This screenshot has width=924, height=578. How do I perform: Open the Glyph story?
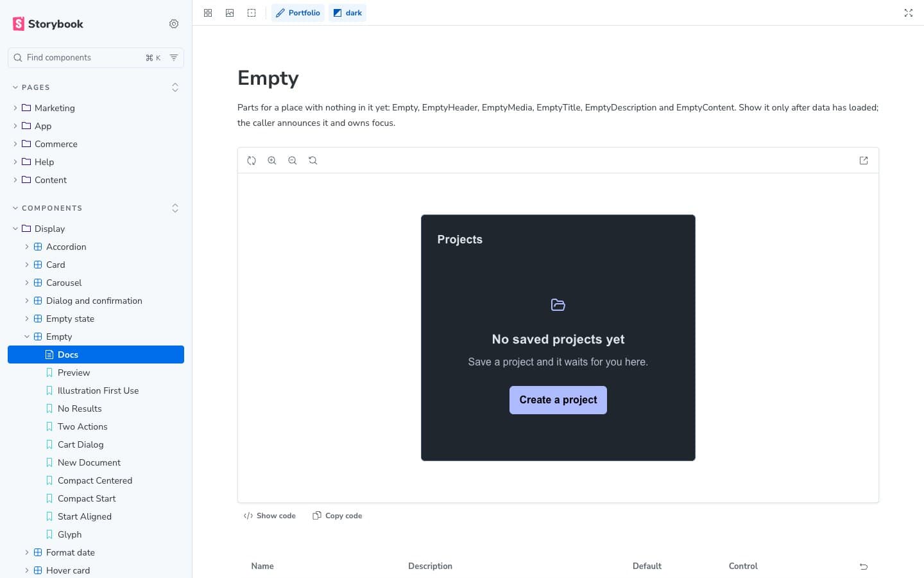click(96, 534)
